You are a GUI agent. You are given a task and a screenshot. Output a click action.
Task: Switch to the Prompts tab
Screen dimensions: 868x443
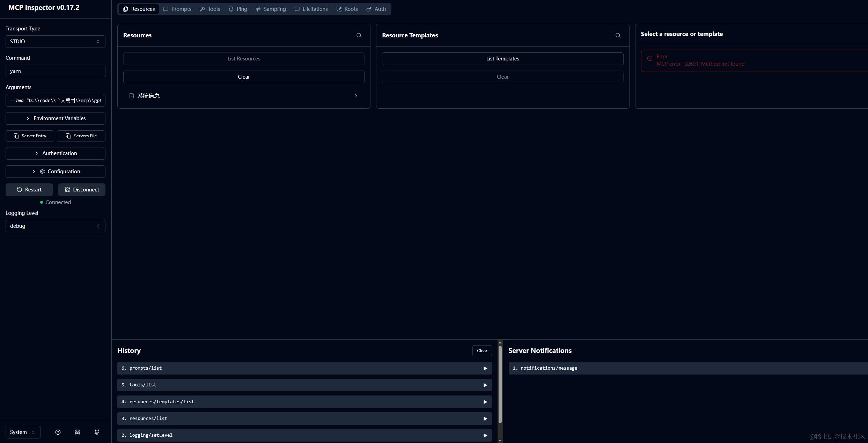point(177,9)
